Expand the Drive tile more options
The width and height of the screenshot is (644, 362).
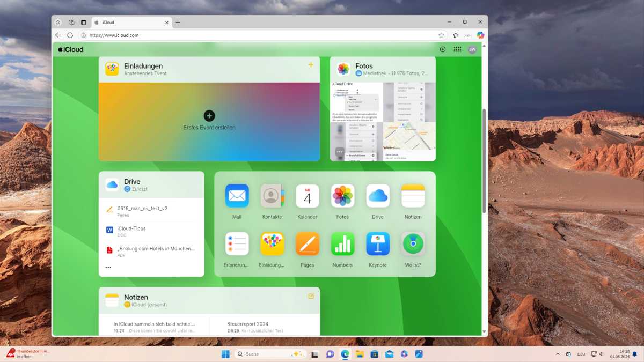pos(108,267)
